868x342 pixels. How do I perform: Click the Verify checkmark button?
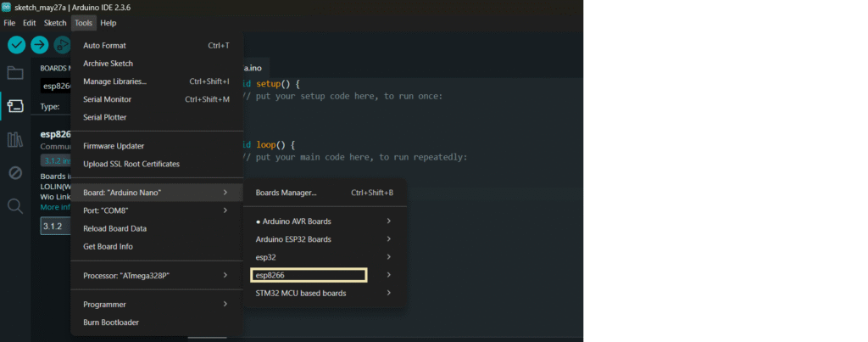click(17, 45)
